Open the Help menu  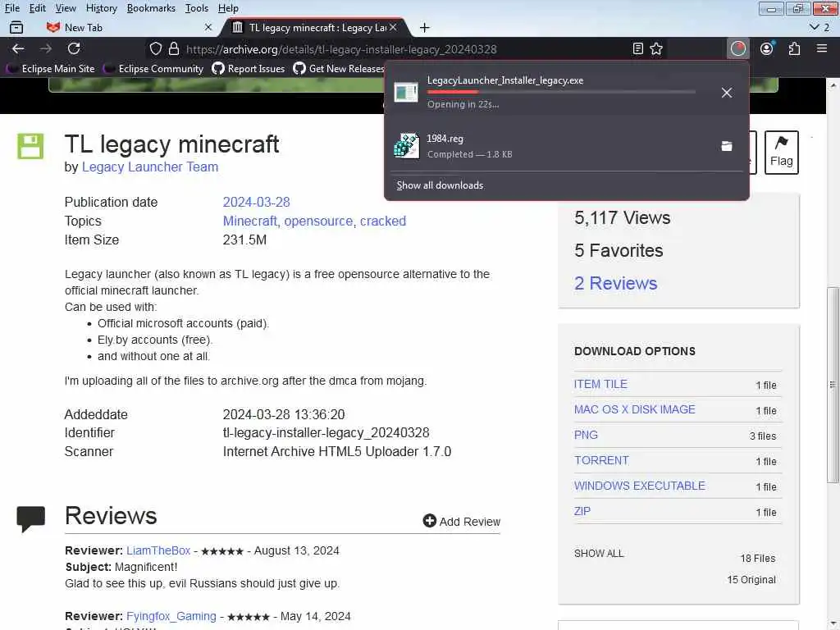228,8
